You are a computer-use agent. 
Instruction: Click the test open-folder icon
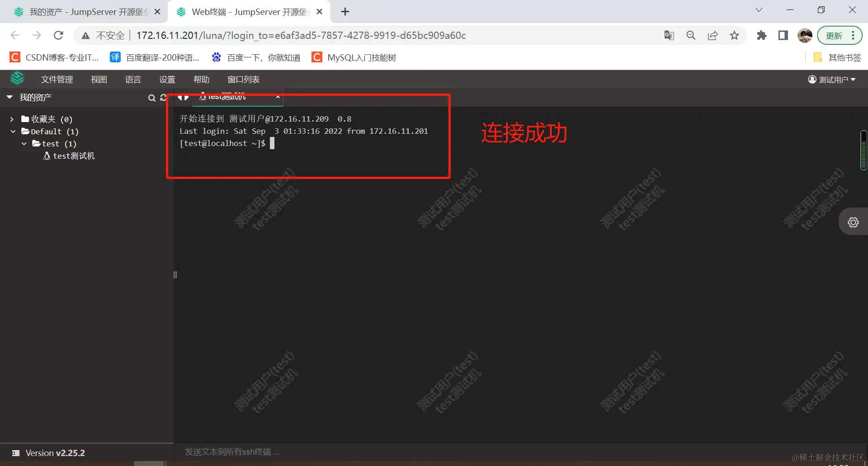click(x=37, y=143)
